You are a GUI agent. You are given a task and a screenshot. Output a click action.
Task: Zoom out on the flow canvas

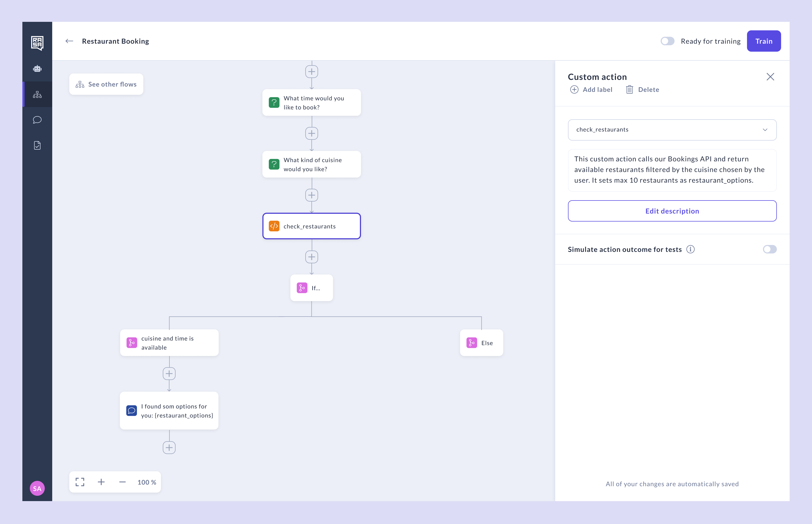click(122, 482)
